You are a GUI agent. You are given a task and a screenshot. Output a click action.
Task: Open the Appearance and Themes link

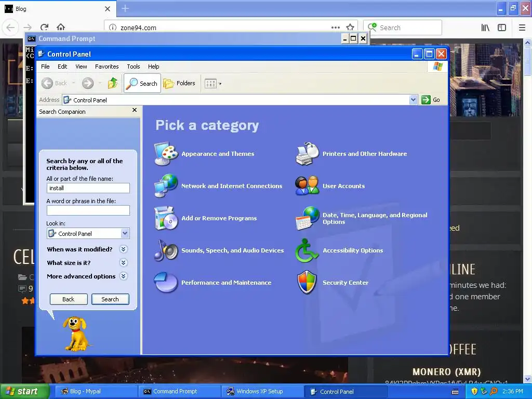218,154
